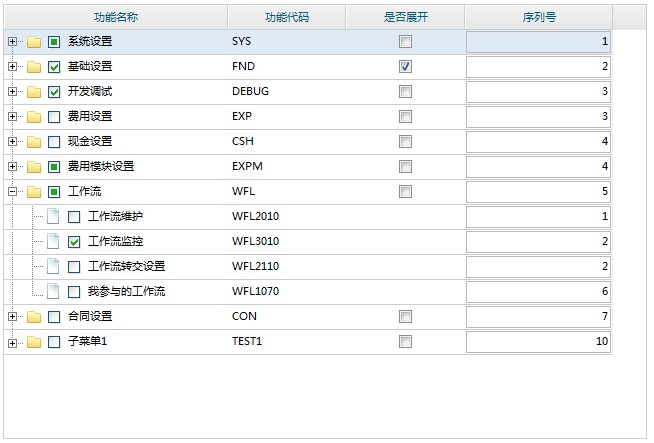Click the folder icon beside 基础设置
Screen dimensions: 654x443
coord(34,67)
